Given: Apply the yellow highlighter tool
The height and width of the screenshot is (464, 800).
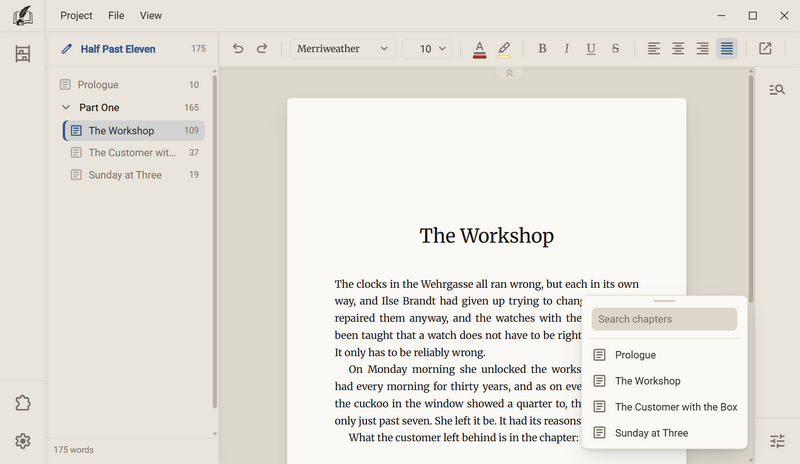Looking at the screenshot, I should 504,49.
